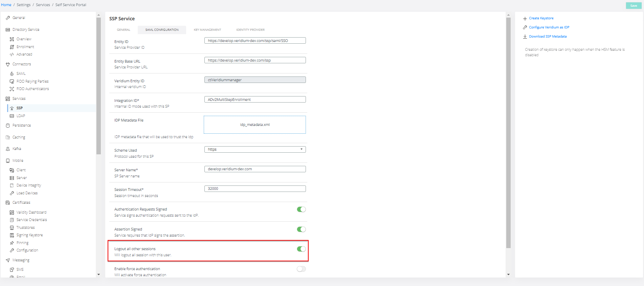The height and width of the screenshot is (286, 644).
Task: Open the Identity Provider tab
Action: (250, 30)
